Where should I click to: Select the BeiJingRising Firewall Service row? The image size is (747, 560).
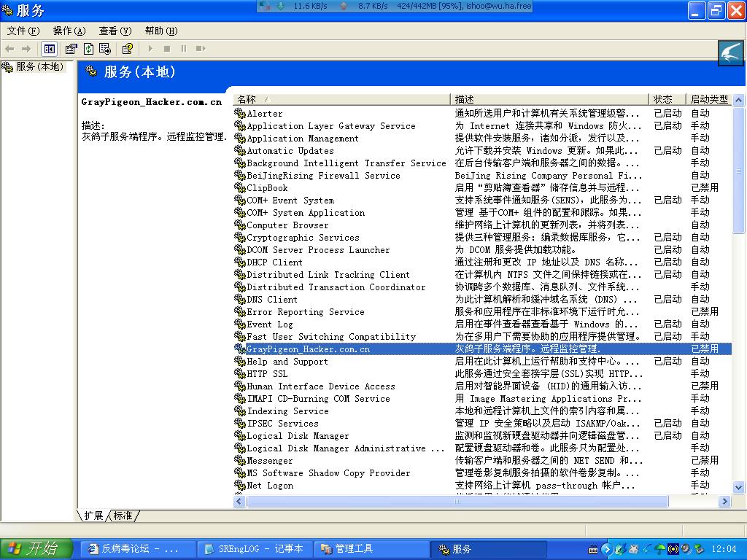[483, 175]
